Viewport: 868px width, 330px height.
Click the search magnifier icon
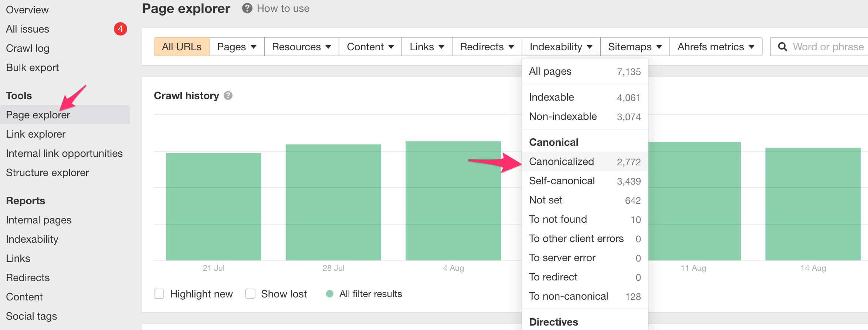(x=782, y=47)
